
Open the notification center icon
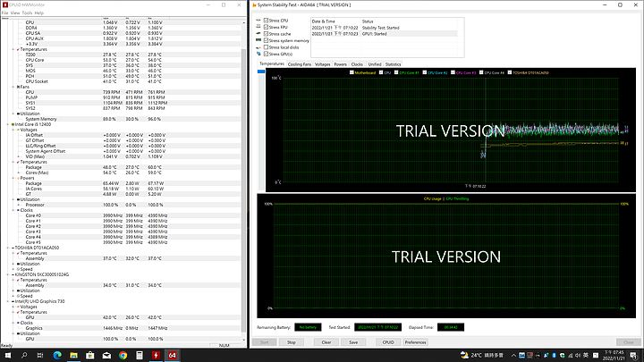click(634, 356)
